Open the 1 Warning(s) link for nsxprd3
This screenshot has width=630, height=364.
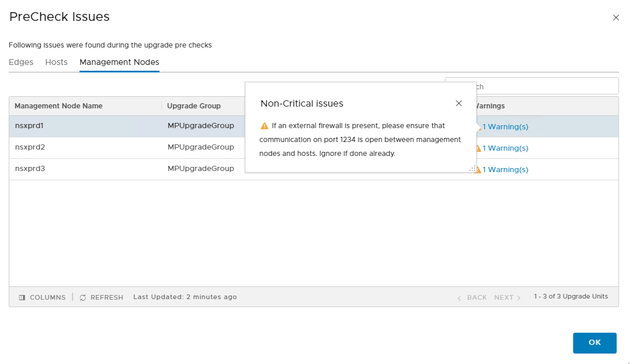coord(505,170)
